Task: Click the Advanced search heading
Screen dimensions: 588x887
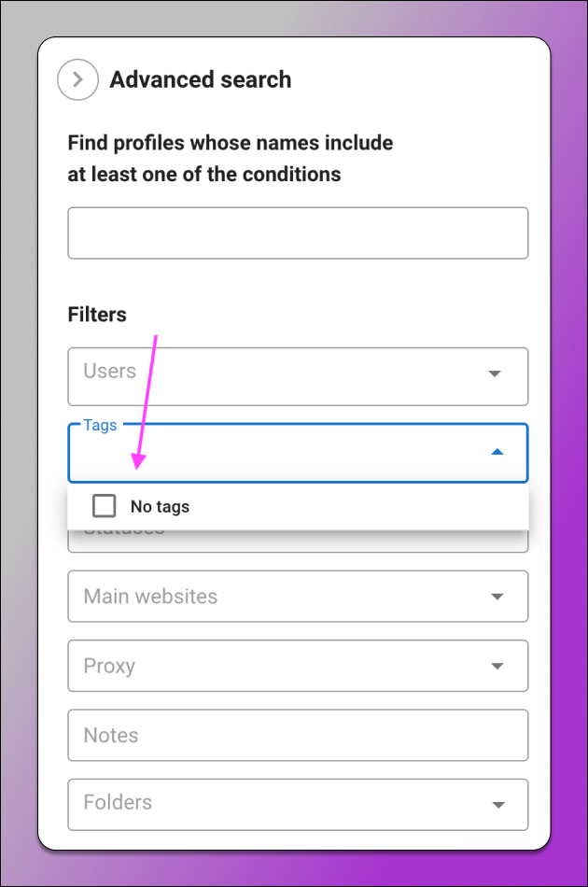Action: [x=200, y=79]
